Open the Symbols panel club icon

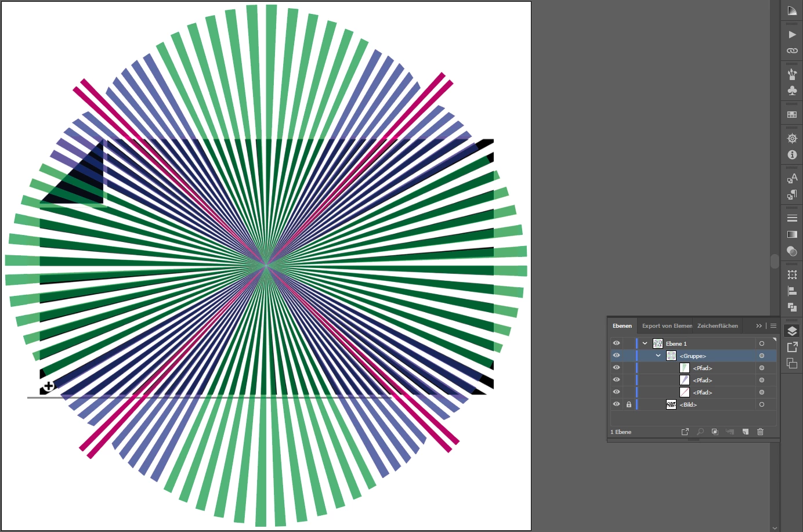tap(792, 91)
